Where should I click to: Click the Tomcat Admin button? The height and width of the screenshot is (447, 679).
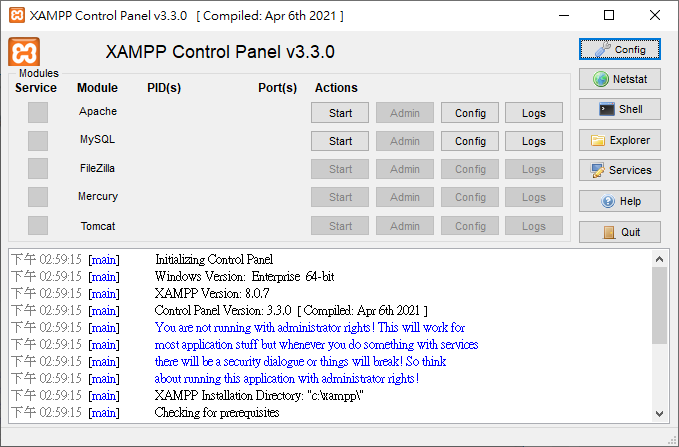click(x=405, y=226)
